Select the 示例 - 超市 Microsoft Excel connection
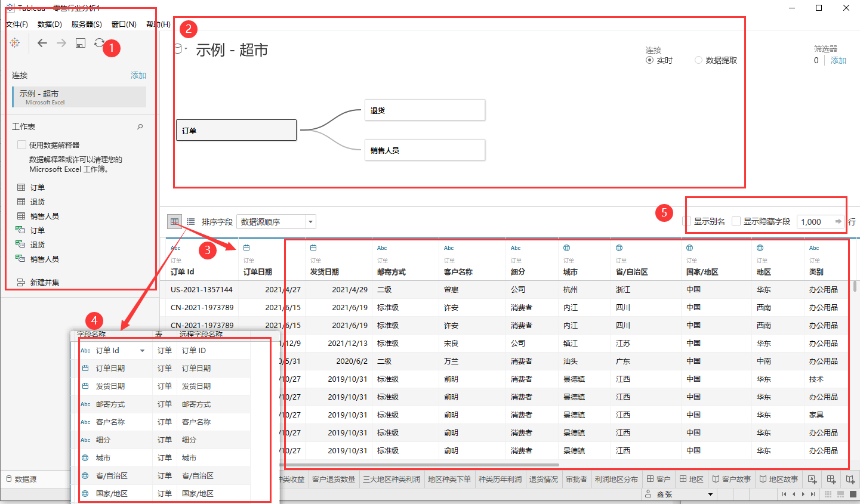This screenshot has height=504, width=860. coord(79,97)
